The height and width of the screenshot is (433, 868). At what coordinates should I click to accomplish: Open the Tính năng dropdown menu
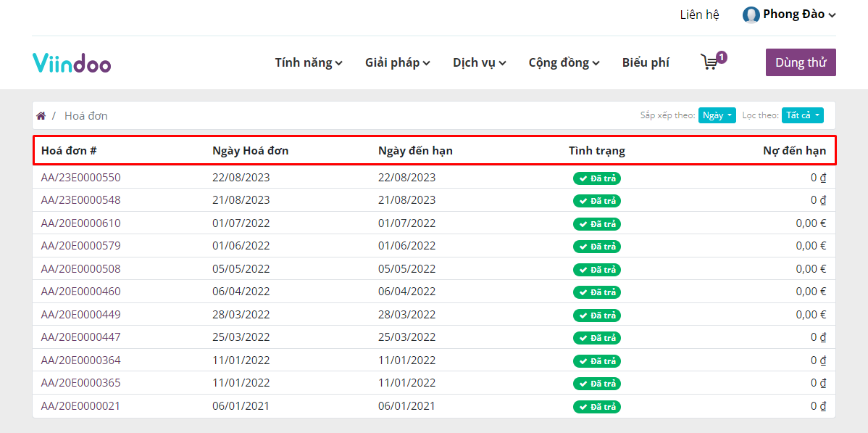pos(309,62)
